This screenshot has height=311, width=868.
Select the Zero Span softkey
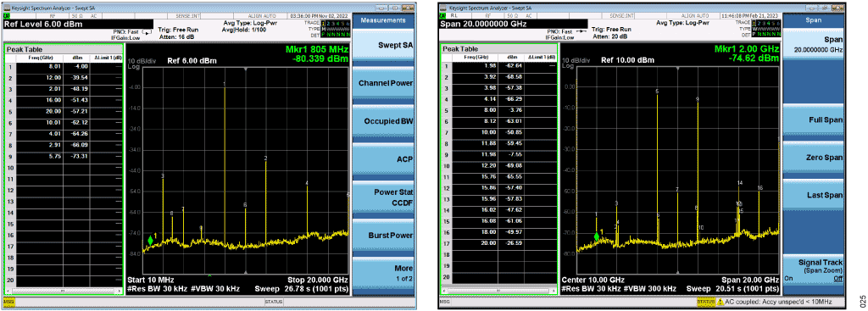coord(815,157)
